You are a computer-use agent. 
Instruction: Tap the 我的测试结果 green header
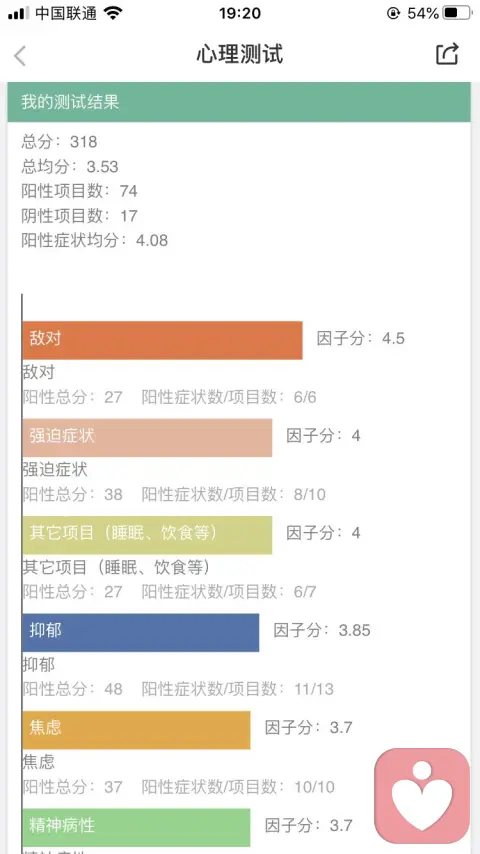click(x=239, y=102)
